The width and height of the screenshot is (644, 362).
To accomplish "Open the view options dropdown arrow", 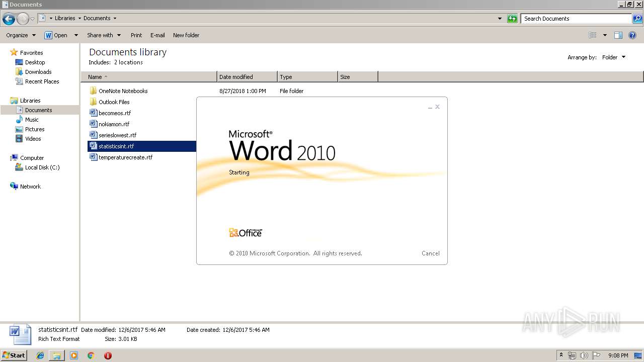I will (x=605, y=35).
